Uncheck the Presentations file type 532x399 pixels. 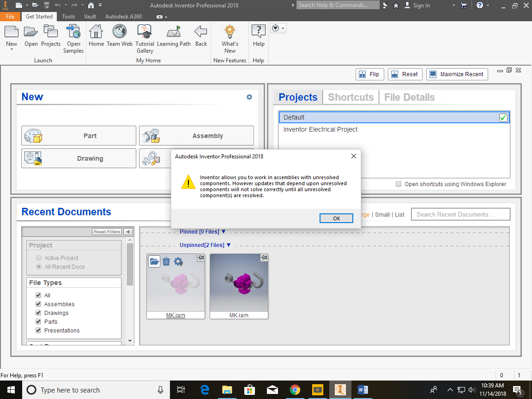click(38, 331)
